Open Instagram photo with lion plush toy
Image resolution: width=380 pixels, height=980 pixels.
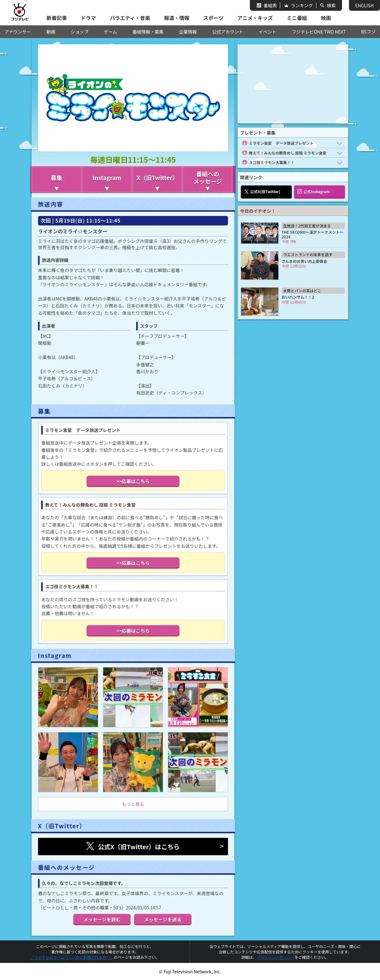click(133, 762)
